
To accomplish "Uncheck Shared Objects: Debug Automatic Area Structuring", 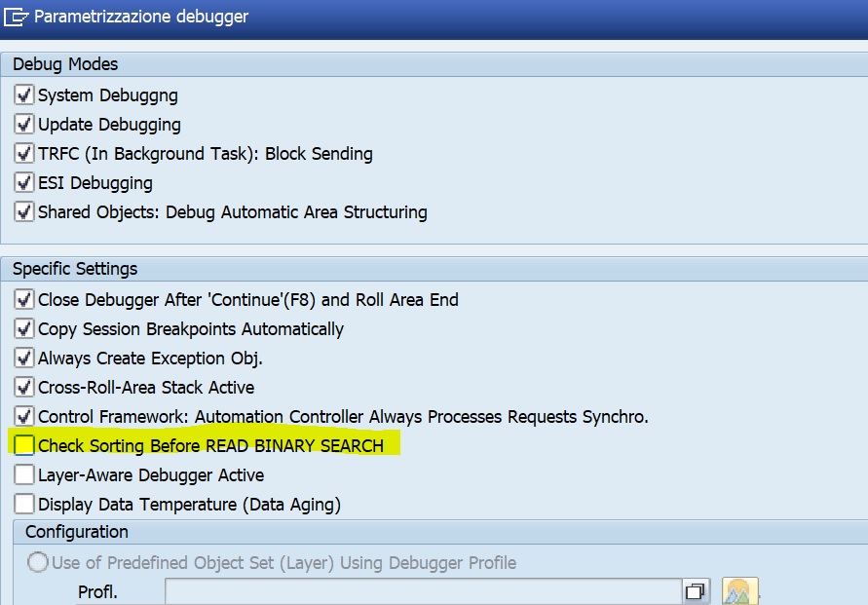I will [x=22, y=211].
